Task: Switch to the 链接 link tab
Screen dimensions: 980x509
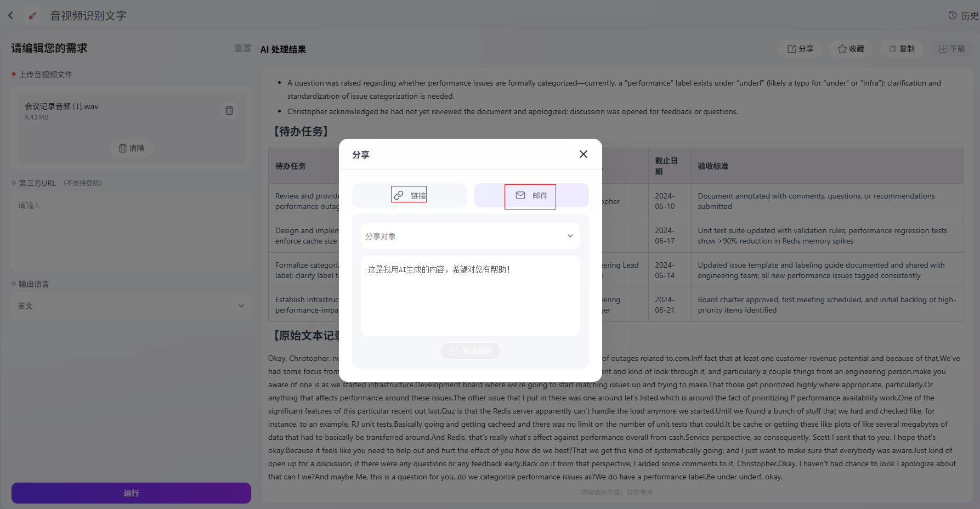Action: pyautogui.click(x=410, y=195)
